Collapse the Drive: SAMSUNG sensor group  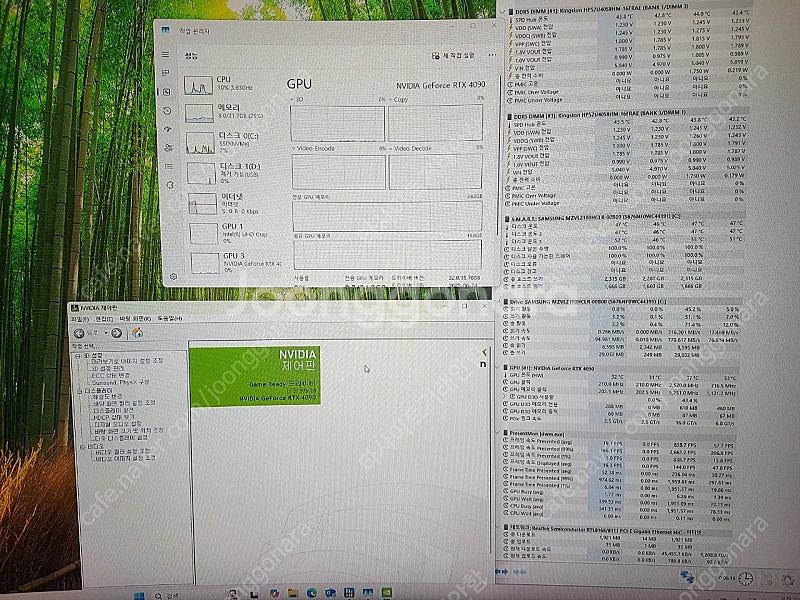pyautogui.click(x=499, y=302)
